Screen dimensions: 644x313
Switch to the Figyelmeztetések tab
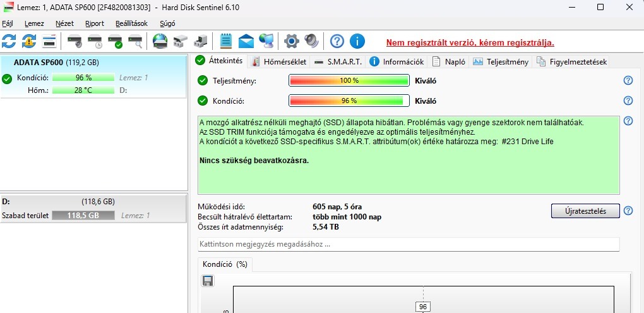click(x=572, y=62)
